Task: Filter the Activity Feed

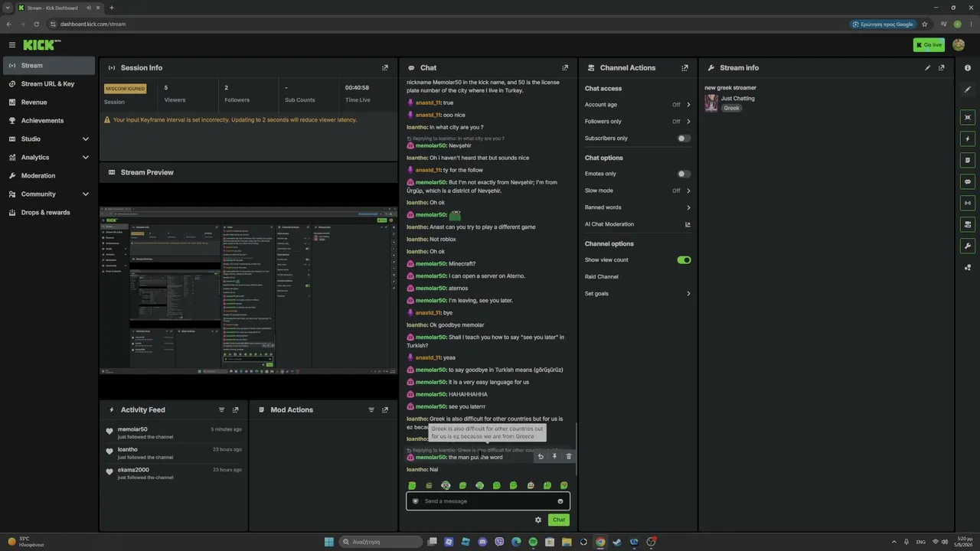Action: (x=221, y=410)
